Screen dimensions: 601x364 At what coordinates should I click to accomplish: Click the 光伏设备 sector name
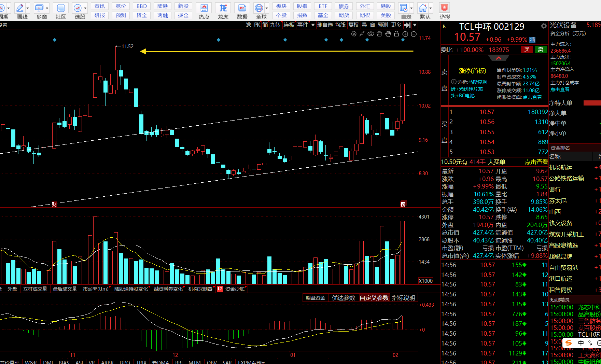coord(563,25)
